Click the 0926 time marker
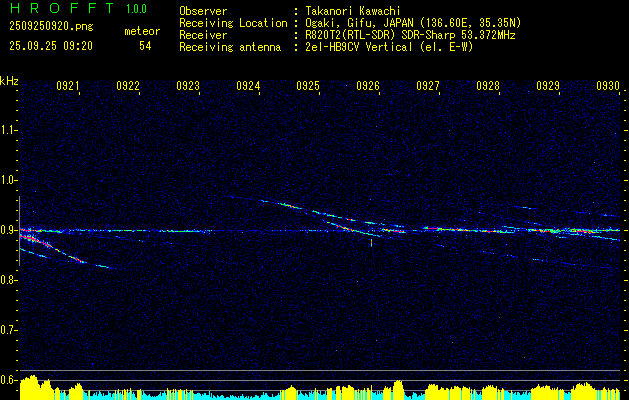The width and height of the screenshot is (629, 400). [x=368, y=85]
